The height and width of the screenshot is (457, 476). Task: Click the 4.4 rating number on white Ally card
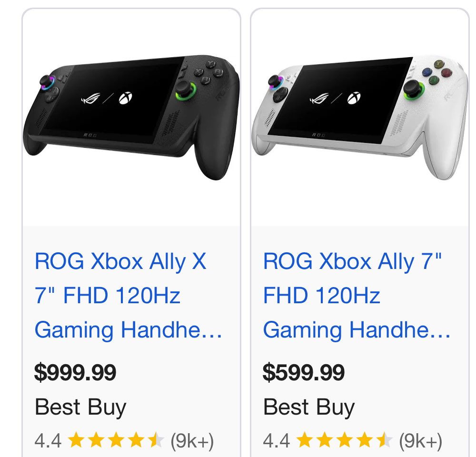(276, 441)
